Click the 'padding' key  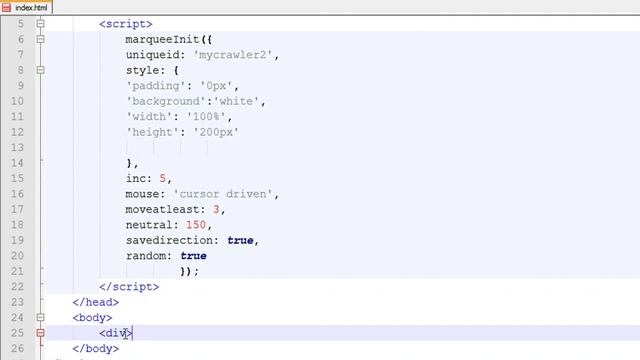[x=156, y=86]
